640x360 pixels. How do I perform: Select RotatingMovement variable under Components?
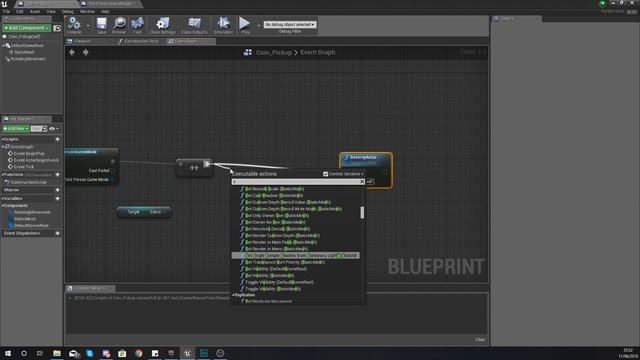(32, 212)
